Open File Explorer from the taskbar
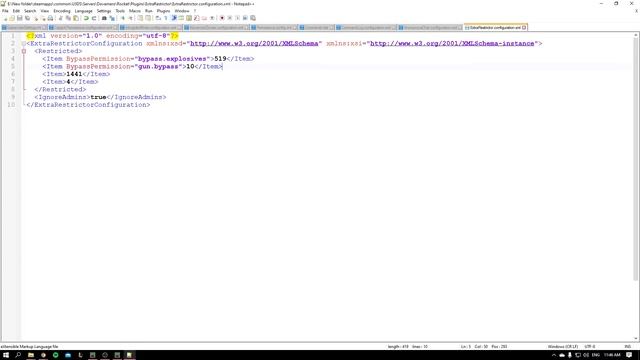The image size is (640, 360). point(31,355)
